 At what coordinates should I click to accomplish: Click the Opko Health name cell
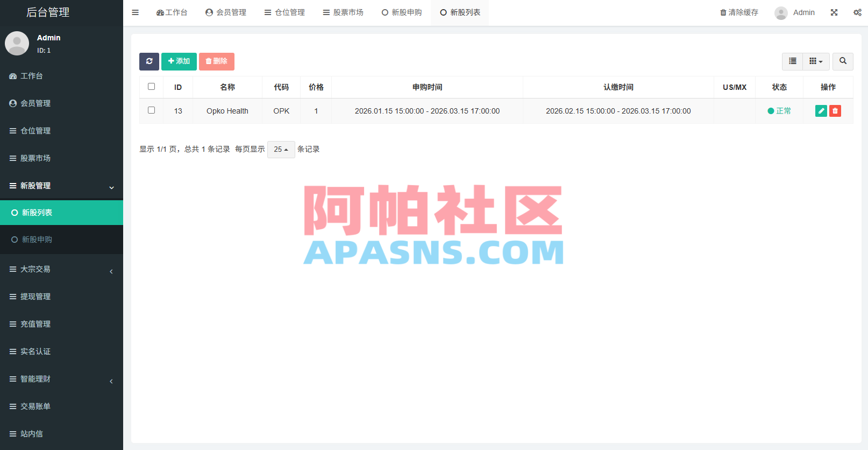click(x=227, y=111)
